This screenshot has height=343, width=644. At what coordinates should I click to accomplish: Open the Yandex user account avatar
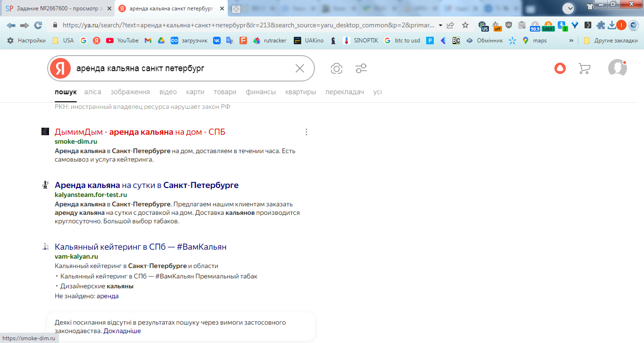[x=618, y=68]
